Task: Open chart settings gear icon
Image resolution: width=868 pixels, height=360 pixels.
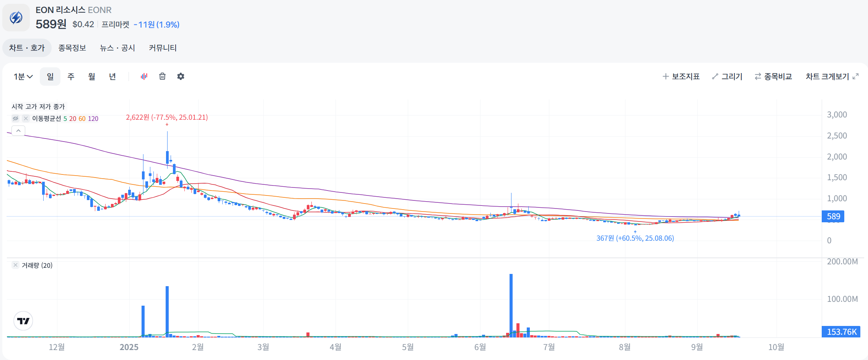Action: click(181, 77)
